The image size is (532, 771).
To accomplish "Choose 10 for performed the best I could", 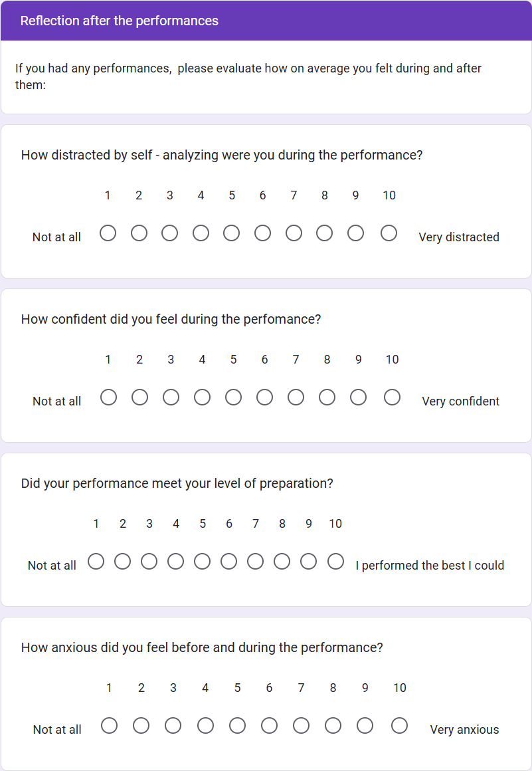I will (335, 562).
